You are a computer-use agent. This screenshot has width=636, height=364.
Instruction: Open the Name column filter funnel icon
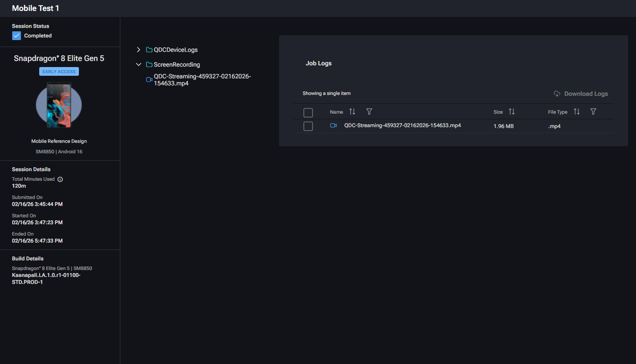point(369,112)
